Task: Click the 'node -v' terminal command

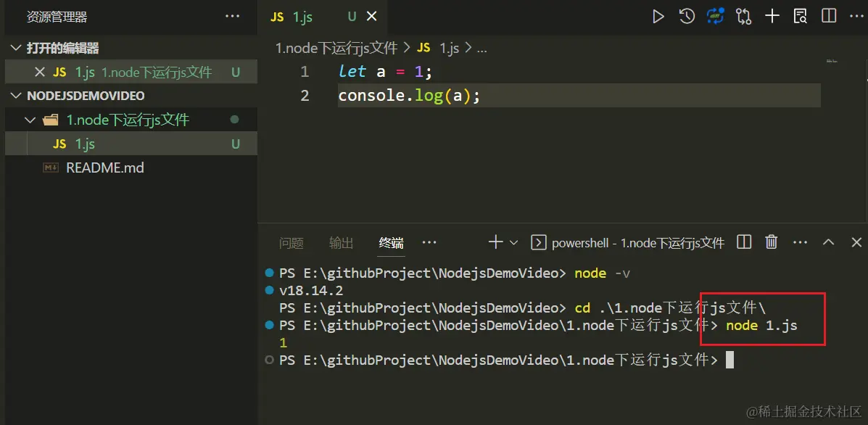Action: click(x=603, y=273)
